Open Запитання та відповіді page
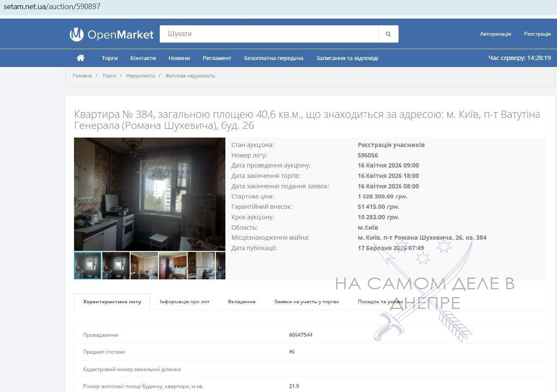 click(347, 58)
